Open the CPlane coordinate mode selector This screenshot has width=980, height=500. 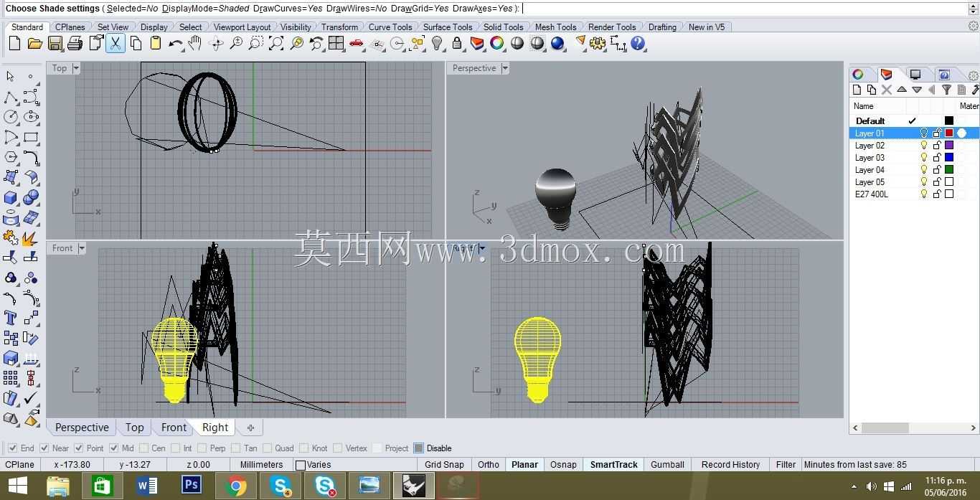(20, 465)
